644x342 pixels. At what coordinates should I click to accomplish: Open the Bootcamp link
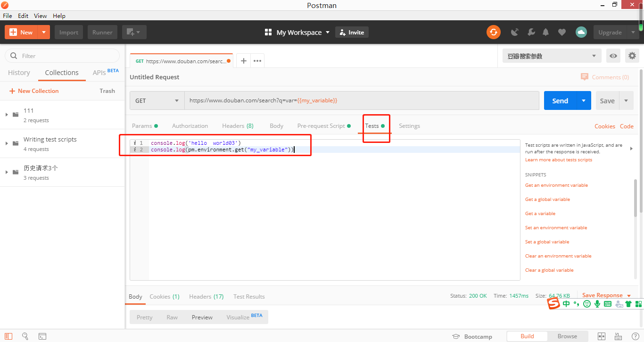point(472,336)
